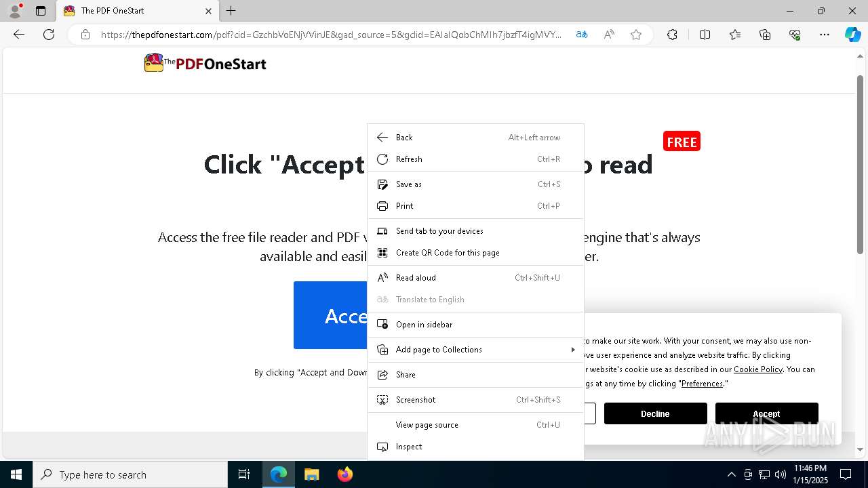Select Create QR Code for this page
Image resolution: width=868 pixels, height=488 pixels.
pos(475,253)
